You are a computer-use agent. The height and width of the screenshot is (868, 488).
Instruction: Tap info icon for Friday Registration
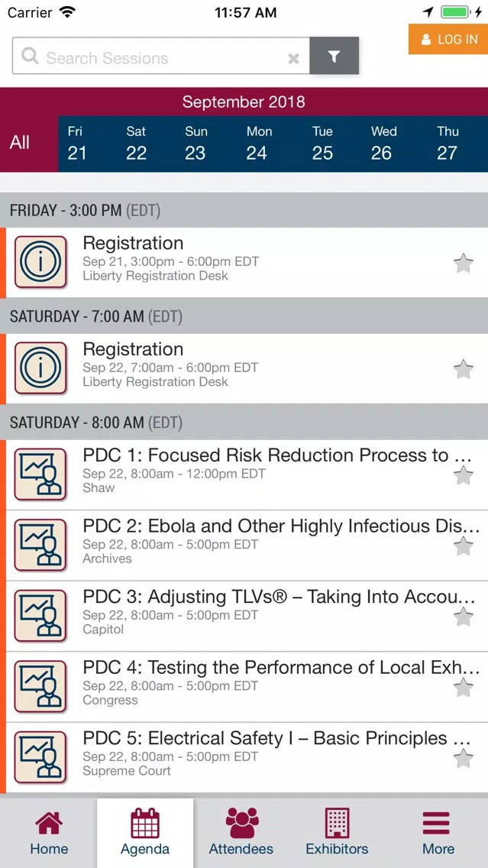[x=40, y=262]
